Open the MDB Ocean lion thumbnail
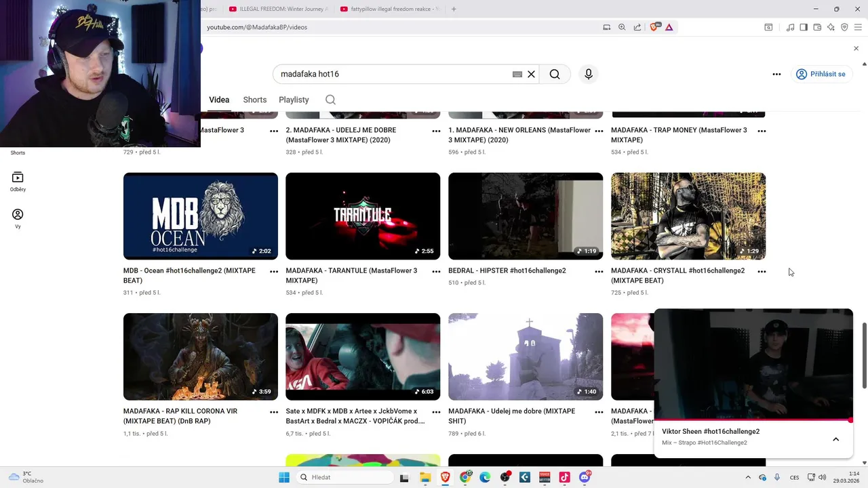The height and width of the screenshot is (488, 868). (201, 216)
